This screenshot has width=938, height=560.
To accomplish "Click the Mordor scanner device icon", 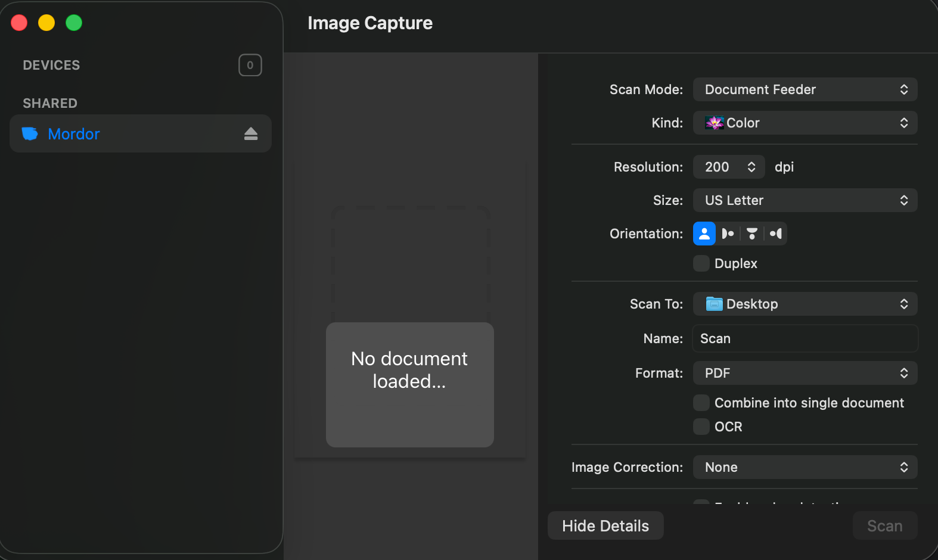I will (30, 134).
